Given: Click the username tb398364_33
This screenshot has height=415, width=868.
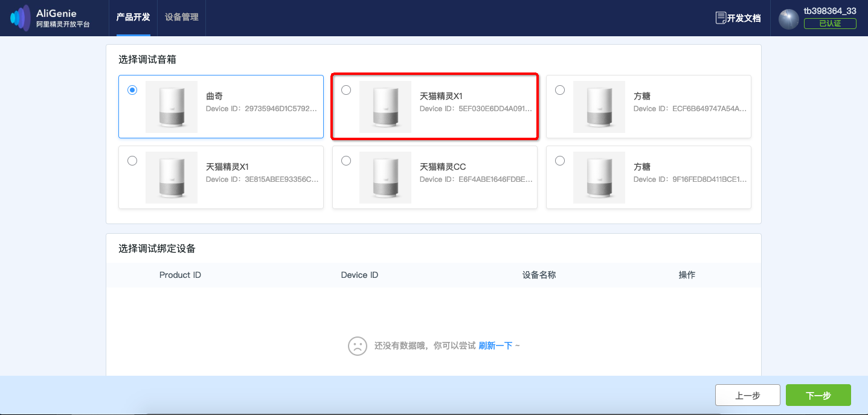Looking at the screenshot, I should [x=830, y=11].
